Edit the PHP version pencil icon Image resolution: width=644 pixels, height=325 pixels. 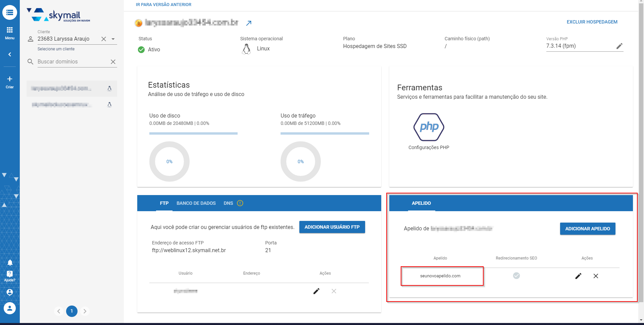point(619,46)
